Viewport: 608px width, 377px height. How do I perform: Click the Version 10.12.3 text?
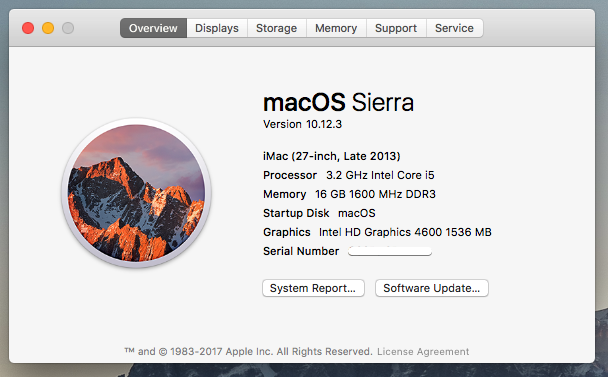click(x=302, y=124)
